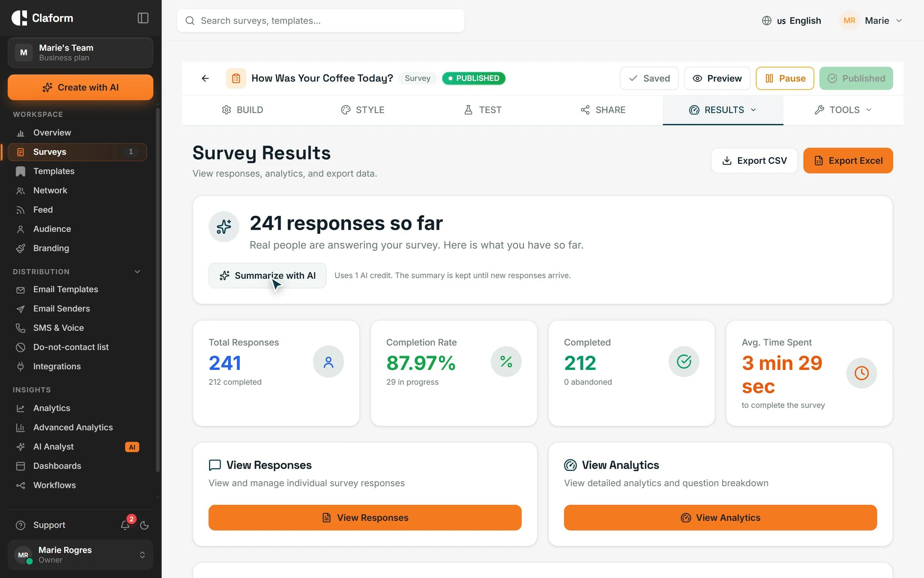The height and width of the screenshot is (578, 924).
Task: Focus the search surveys input field
Action: tap(321, 20)
